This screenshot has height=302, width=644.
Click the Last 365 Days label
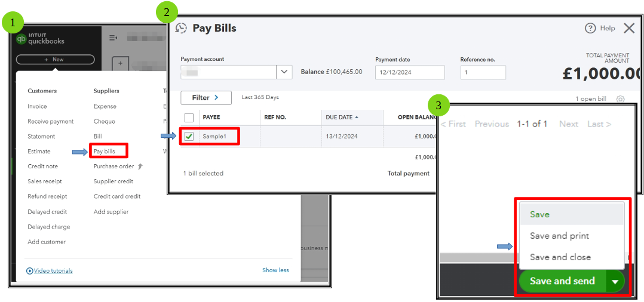click(260, 97)
